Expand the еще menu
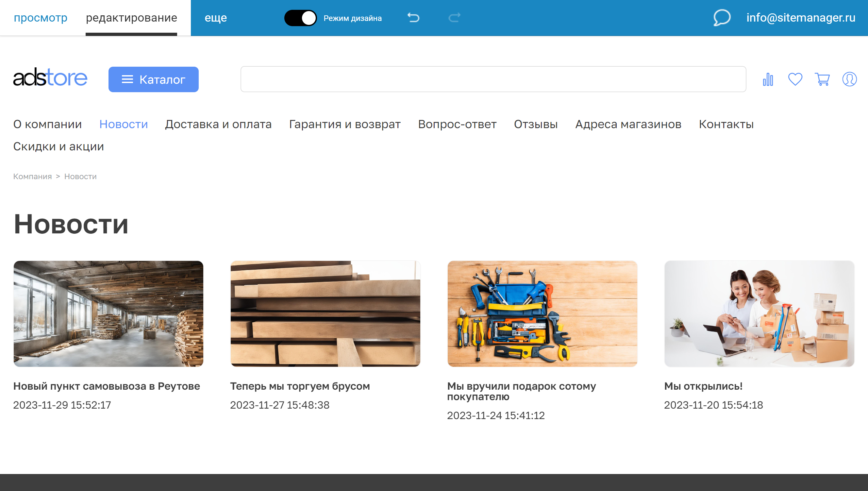 coord(216,18)
